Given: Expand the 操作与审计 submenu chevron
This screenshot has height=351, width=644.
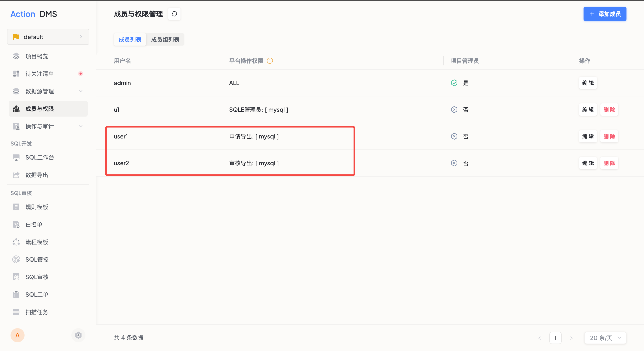Looking at the screenshot, I should point(81,126).
